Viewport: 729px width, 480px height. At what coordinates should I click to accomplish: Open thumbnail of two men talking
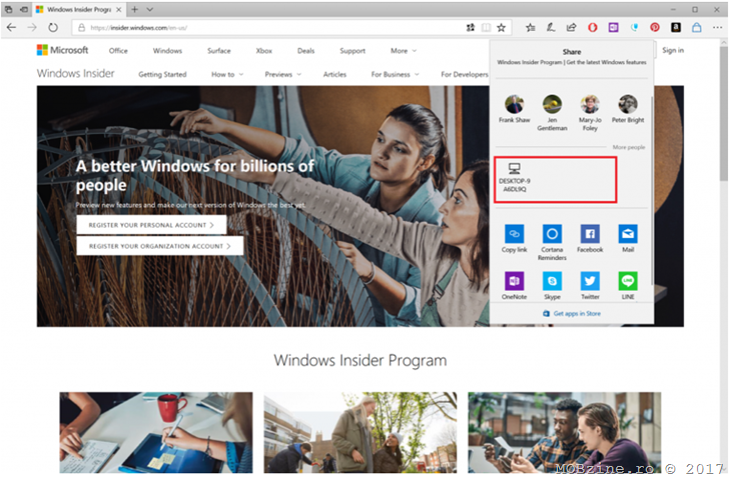coord(564,433)
